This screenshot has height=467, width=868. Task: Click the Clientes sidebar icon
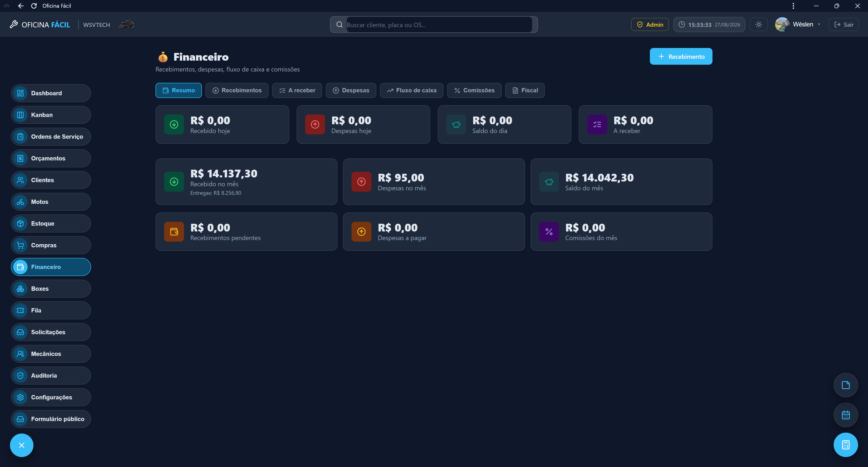click(20, 180)
